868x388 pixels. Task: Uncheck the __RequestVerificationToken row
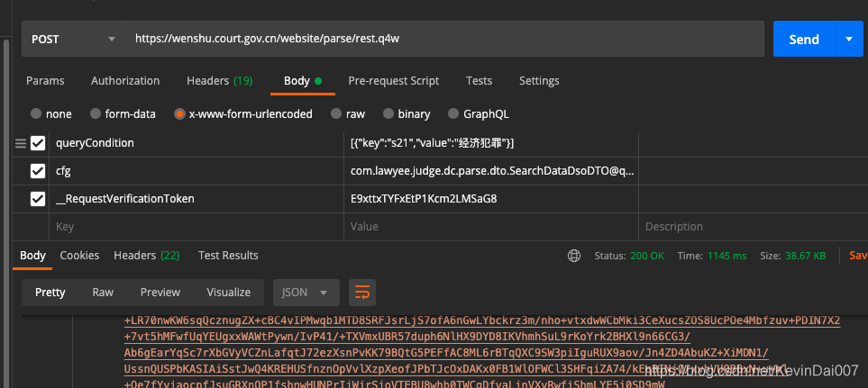(38, 199)
